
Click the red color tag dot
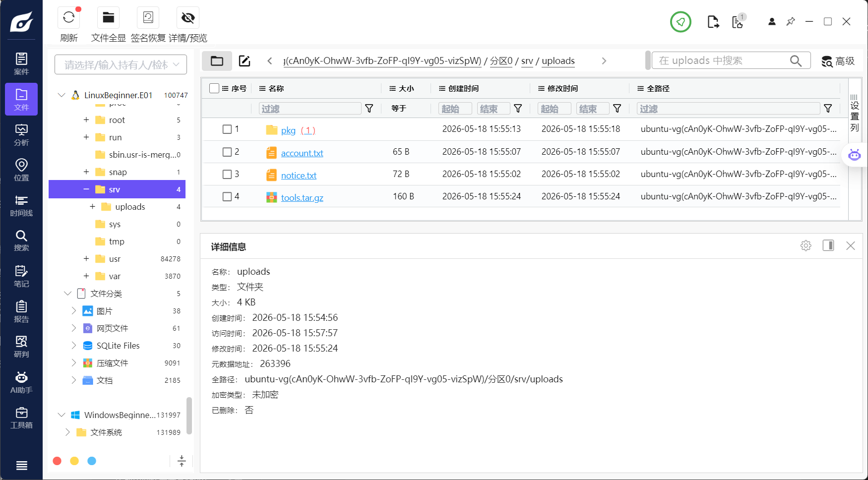tap(57, 461)
